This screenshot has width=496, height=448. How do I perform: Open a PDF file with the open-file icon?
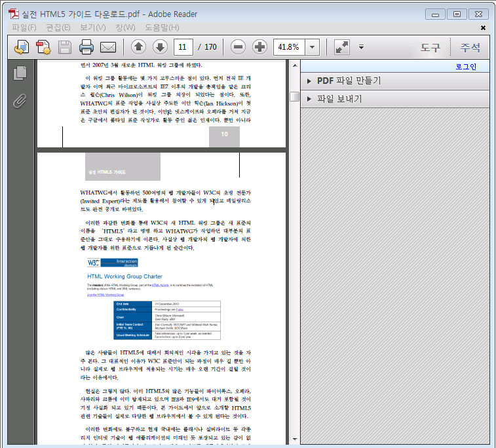[x=22, y=47]
